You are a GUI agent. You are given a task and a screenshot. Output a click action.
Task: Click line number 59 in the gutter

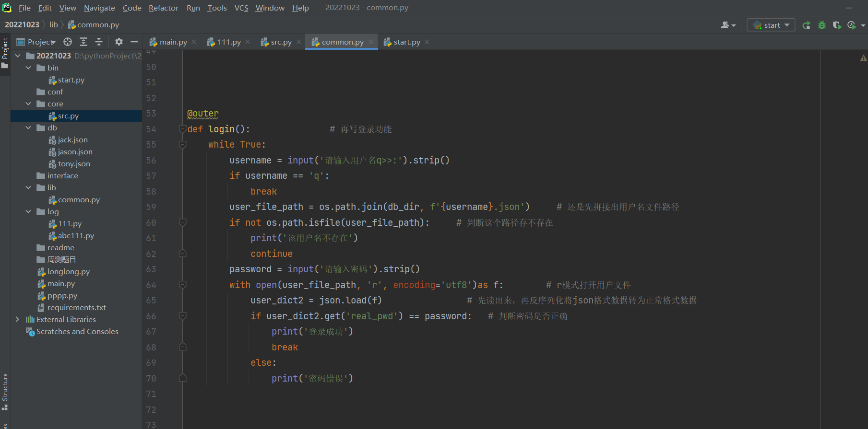pos(151,207)
